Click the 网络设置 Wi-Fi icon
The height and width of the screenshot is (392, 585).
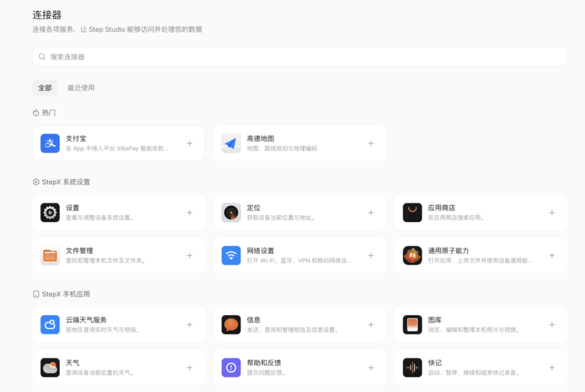tap(231, 256)
